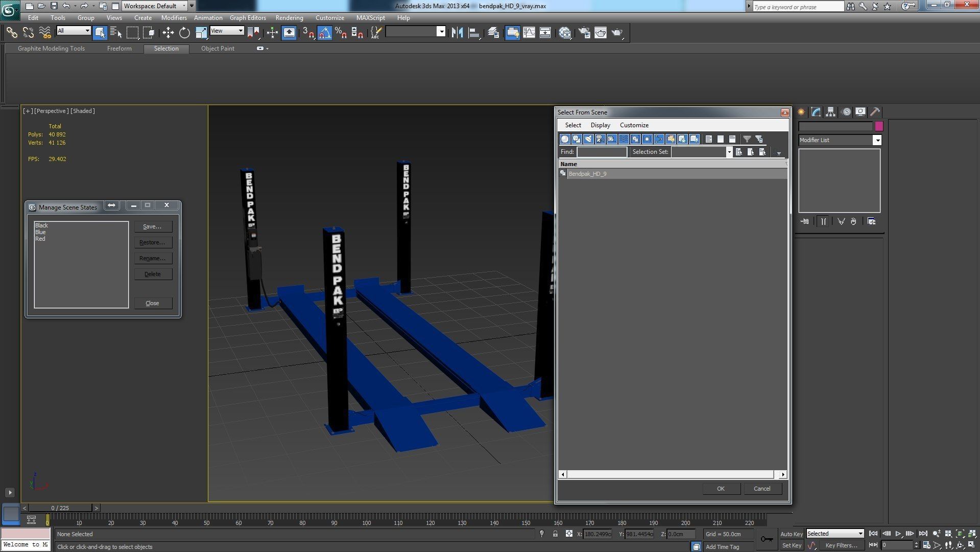Activate the Select and Move tool
The image size is (980, 552).
(x=168, y=33)
